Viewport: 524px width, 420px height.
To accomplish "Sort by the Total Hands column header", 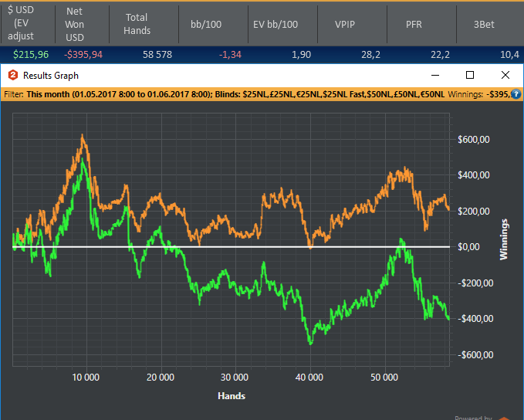I will (144, 24).
